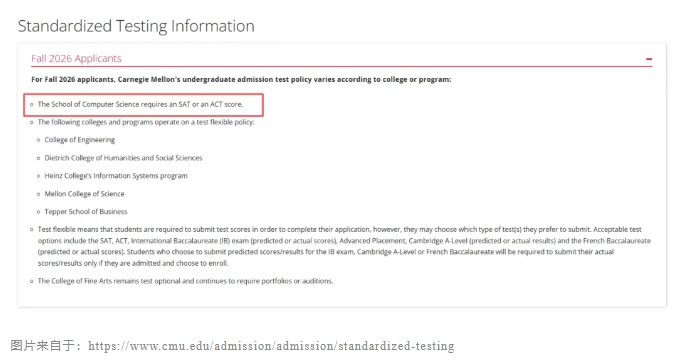Click the 图片来自于 caption label
696x362 pixels.
[45, 346]
